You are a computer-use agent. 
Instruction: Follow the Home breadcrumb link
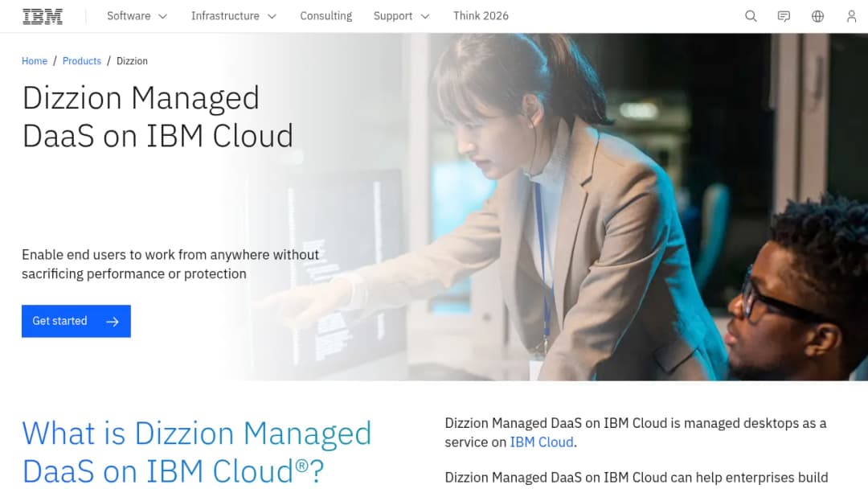point(35,61)
